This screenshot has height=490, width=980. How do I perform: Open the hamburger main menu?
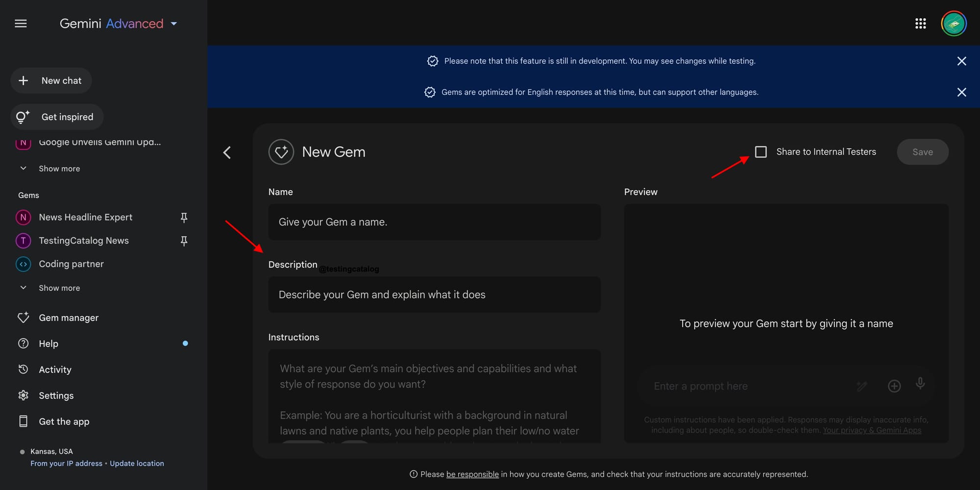[x=21, y=24]
